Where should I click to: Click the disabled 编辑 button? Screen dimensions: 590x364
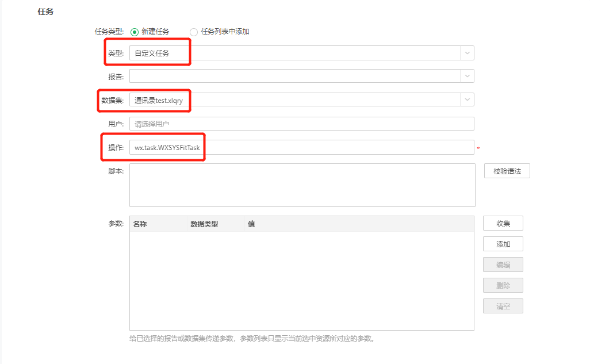tap(503, 264)
